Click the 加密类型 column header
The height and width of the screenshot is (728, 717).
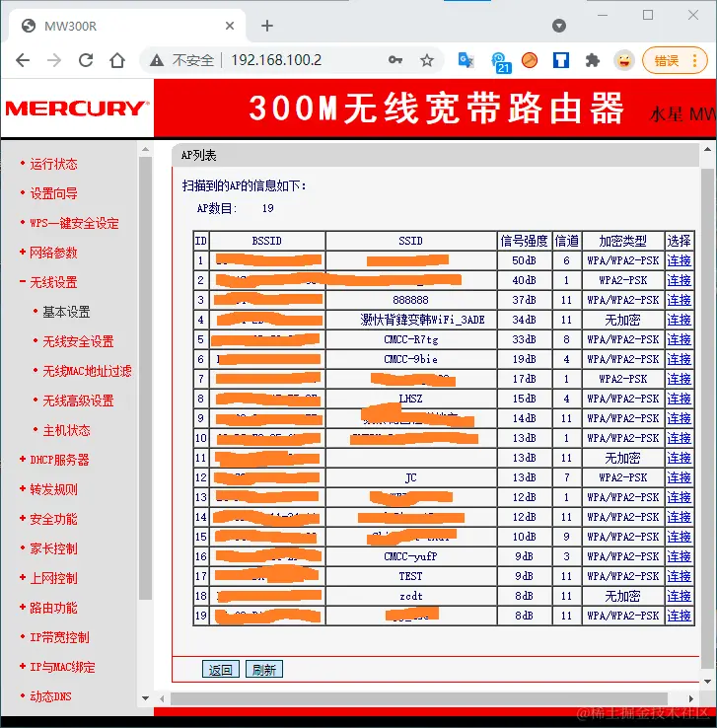(x=622, y=241)
